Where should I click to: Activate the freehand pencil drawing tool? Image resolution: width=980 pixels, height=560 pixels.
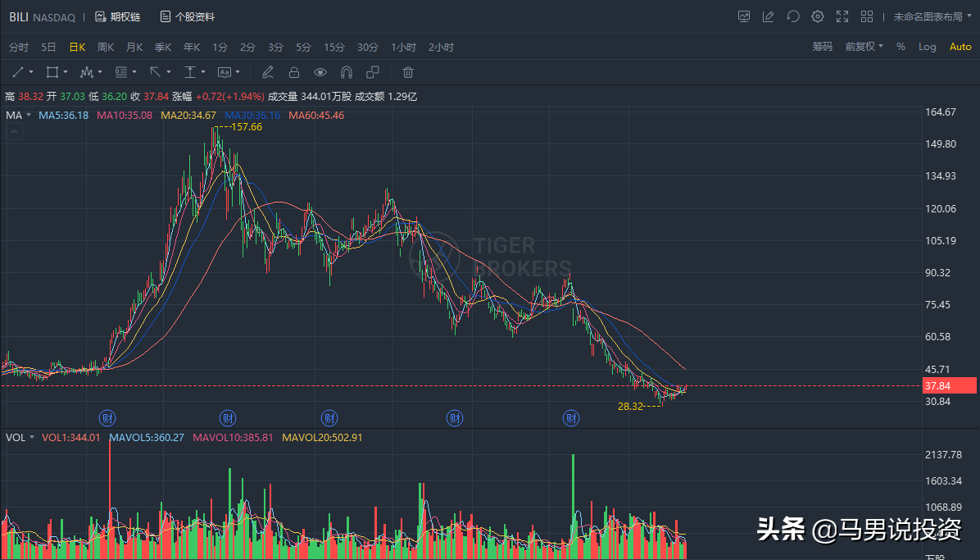click(267, 73)
